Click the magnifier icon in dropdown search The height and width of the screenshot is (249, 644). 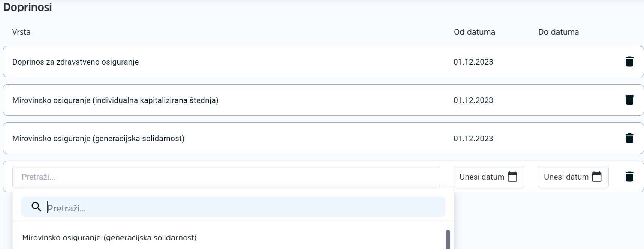click(36, 207)
